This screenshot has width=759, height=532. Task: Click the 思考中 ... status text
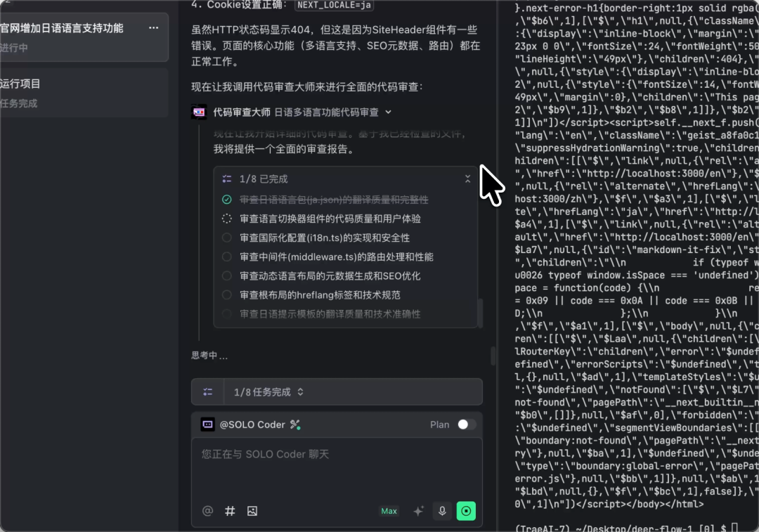(209, 356)
